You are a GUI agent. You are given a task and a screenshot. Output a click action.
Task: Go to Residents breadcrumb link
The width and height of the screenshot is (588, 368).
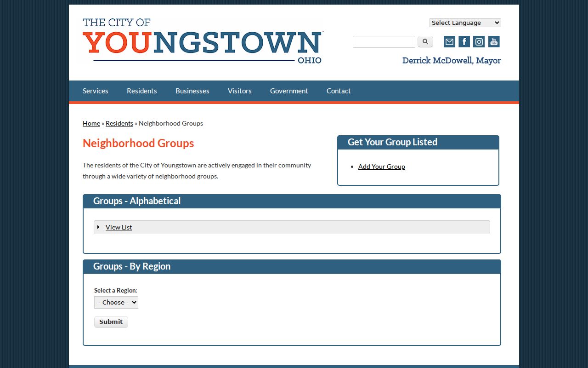pyautogui.click(x=119, y=123)
